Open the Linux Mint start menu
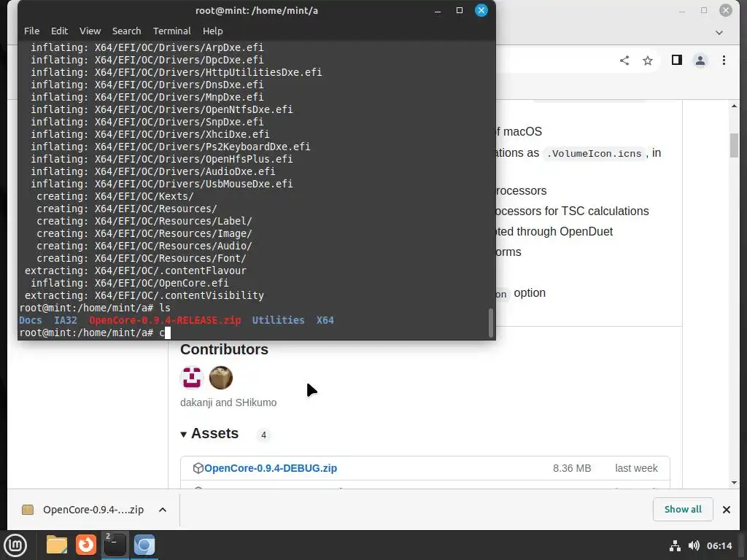 click(15, 545)
